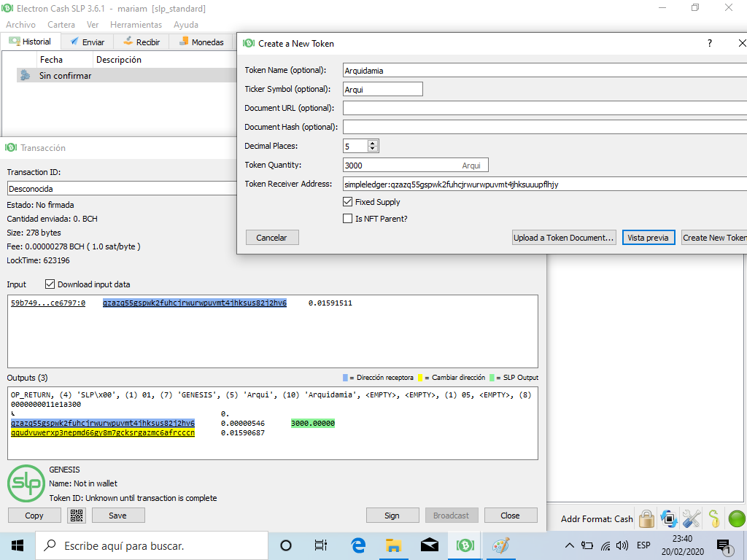Screen dimensions: 747x560
Task: Click yellow change address qqudvuwerxp3...
Action: pyautogui.click(x=102, y=432)
